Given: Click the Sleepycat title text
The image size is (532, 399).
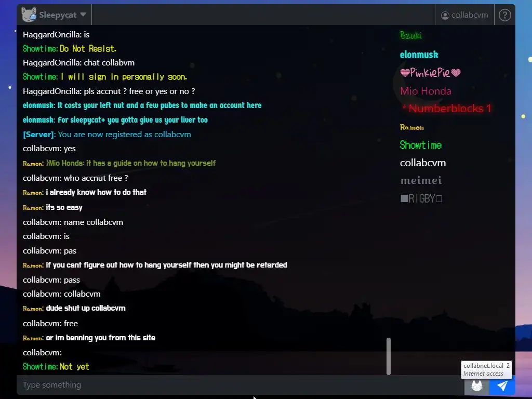Looking at the screenshot, I should coord(58,15).
